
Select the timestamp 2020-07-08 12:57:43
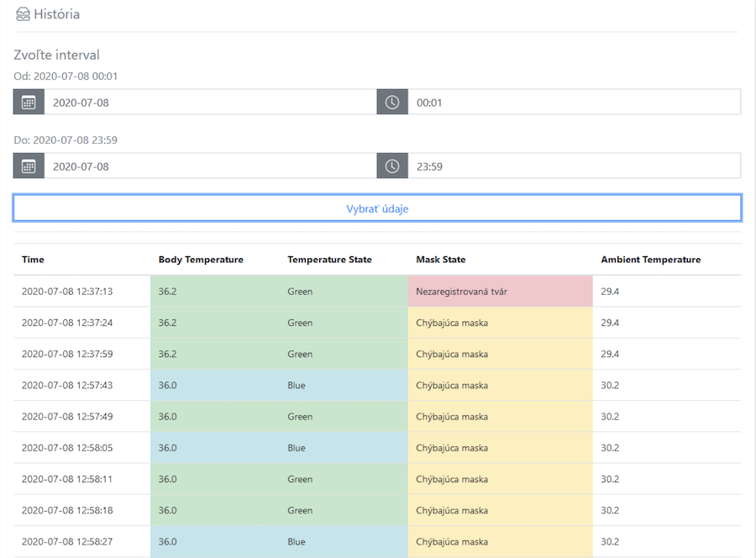click(x=67, y=386)
